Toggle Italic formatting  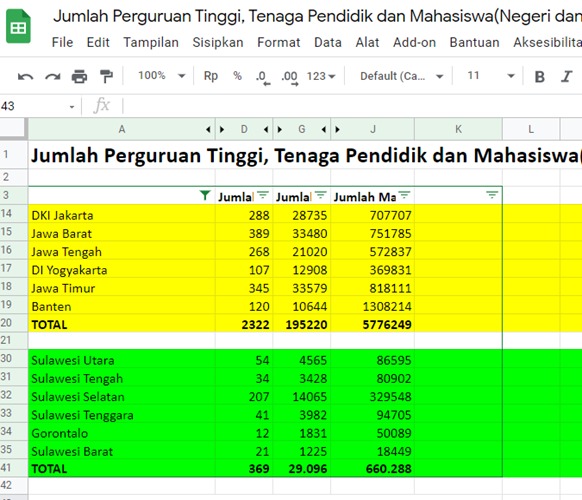point(566,76)
